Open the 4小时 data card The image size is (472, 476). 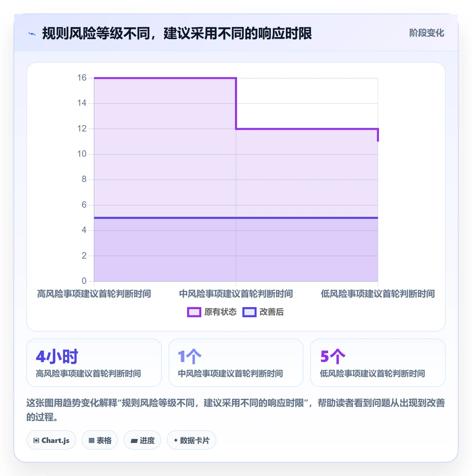coord(94,363)
